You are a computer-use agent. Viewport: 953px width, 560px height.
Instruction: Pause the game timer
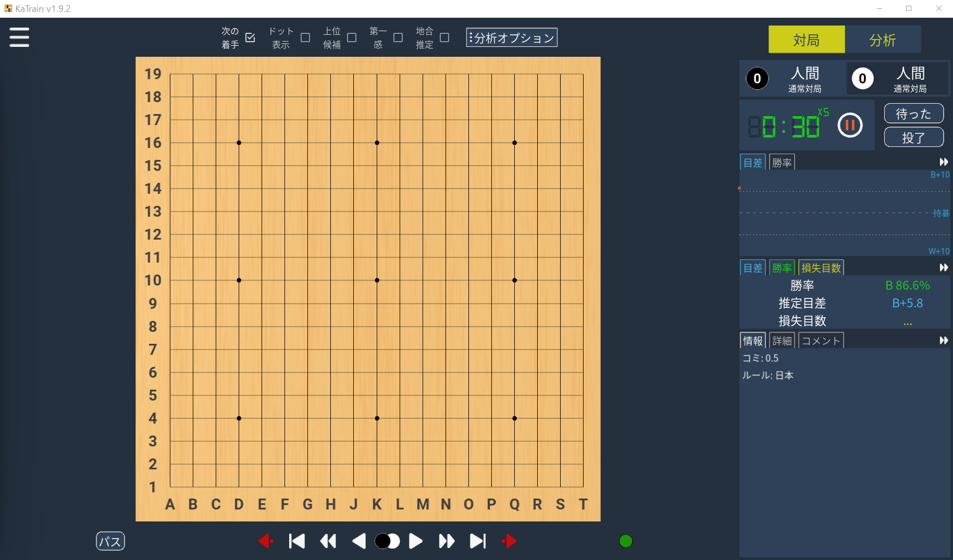pos(850,125)
